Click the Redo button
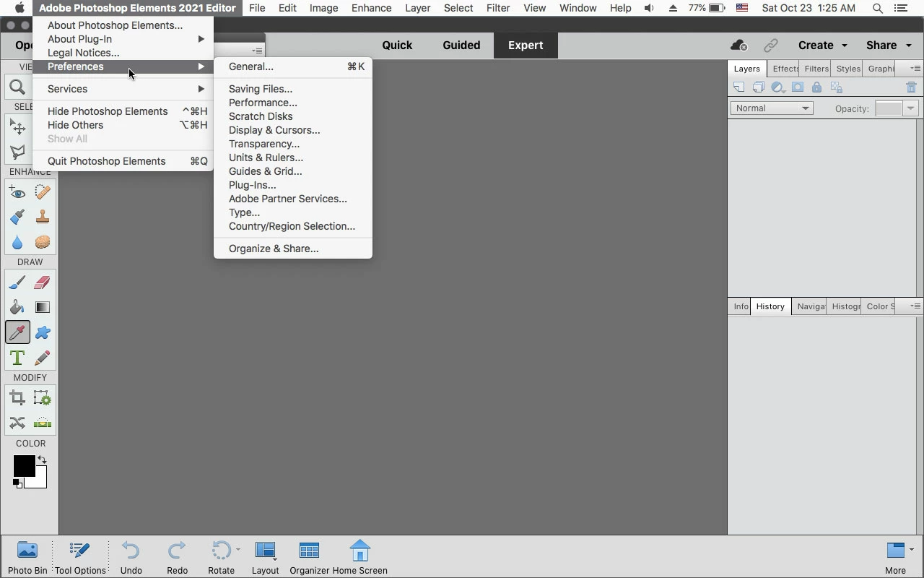Image resolution: width=924 pixels, height=578 pixels. click(177, 558)
